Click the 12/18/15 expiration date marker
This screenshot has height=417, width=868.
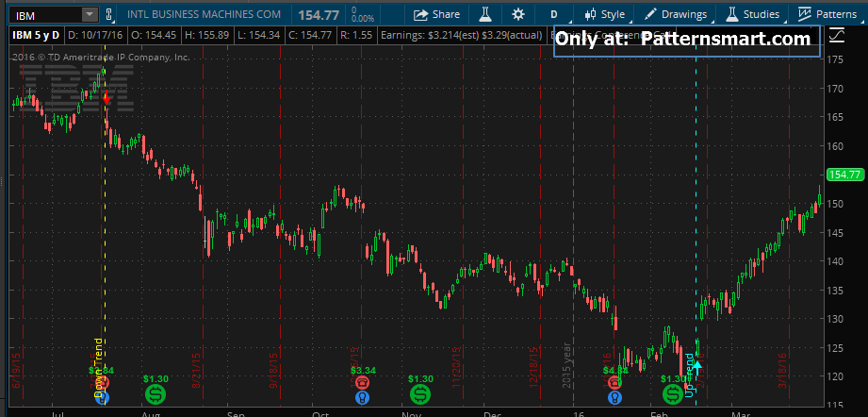click(x=534, y=368)
